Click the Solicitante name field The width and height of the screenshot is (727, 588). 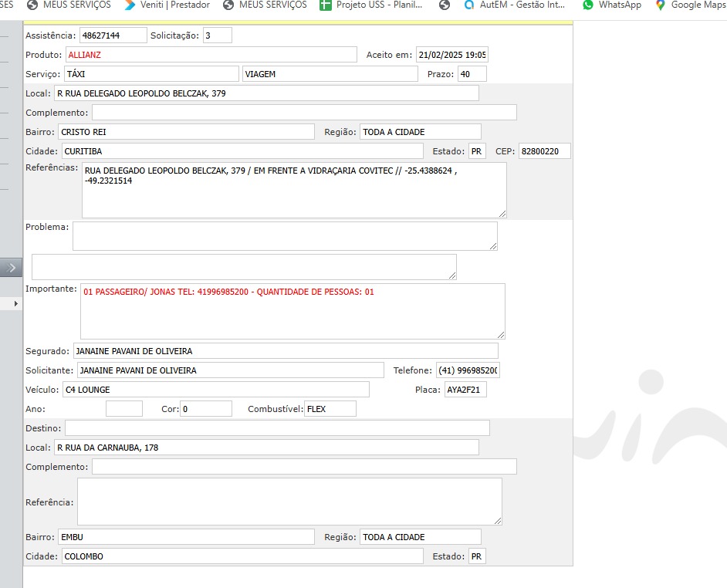point(231,370)
